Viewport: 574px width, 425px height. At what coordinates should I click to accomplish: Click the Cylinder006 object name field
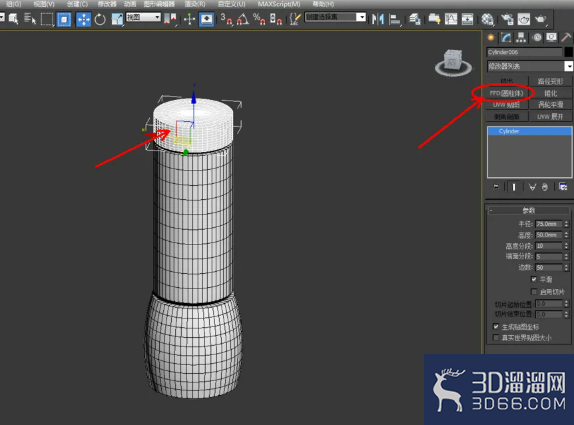coord(524,52)
